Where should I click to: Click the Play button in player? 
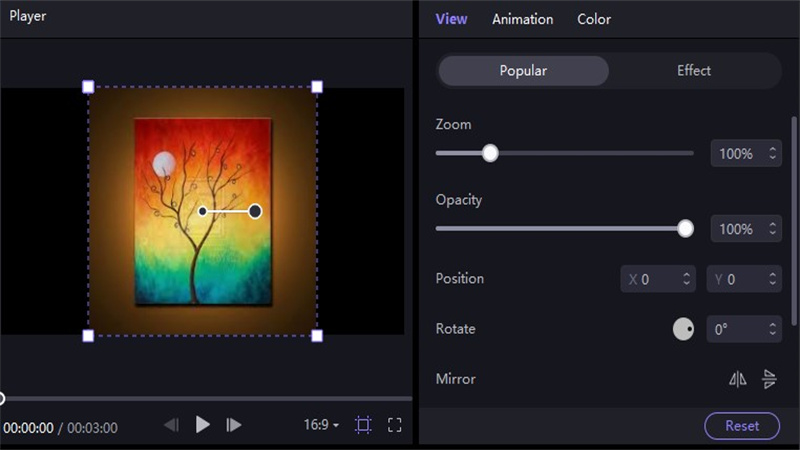[x=203, y=425]
